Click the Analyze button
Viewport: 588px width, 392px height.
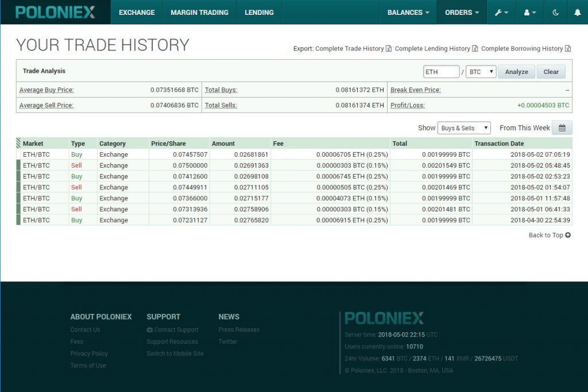[516, 72]
